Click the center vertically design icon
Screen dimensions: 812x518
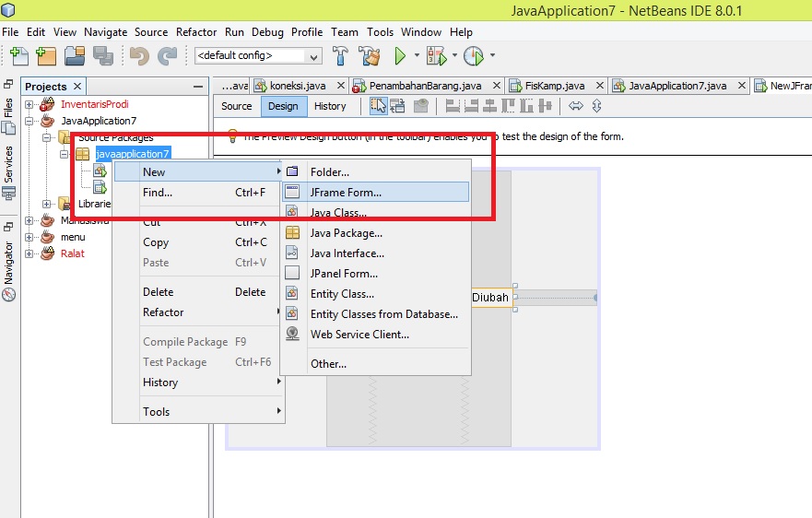point(545,106)
